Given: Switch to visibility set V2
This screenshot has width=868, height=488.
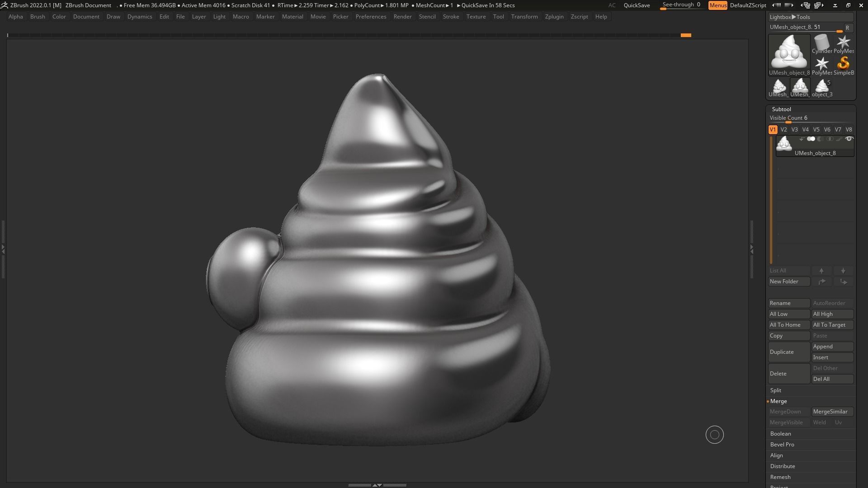Looking at the screenshot, I should click(783, 130).
